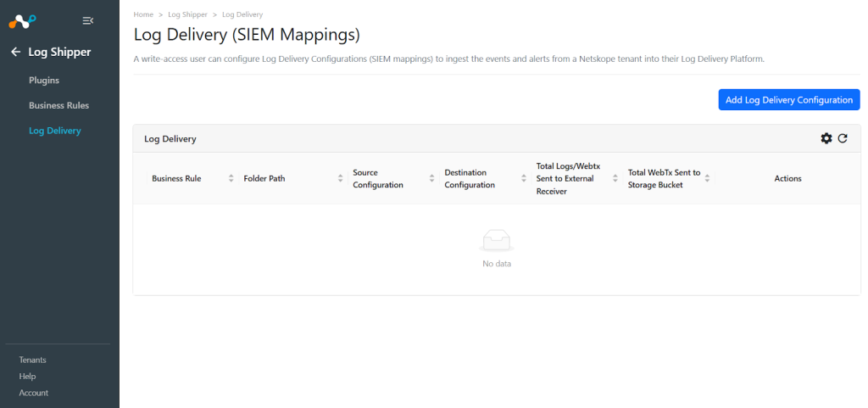
Task: Collapse the sidebar using the menu-fold icon
Action: tap(87, 21)
